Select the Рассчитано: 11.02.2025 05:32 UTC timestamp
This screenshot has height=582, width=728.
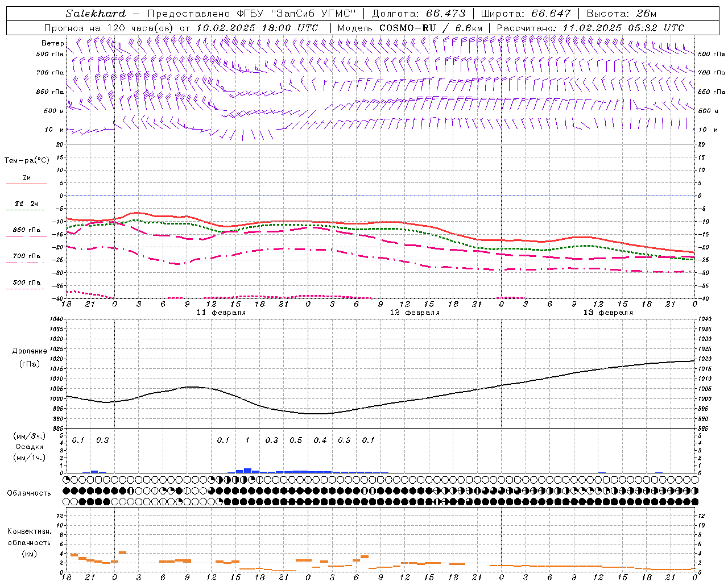coord(590,28)
